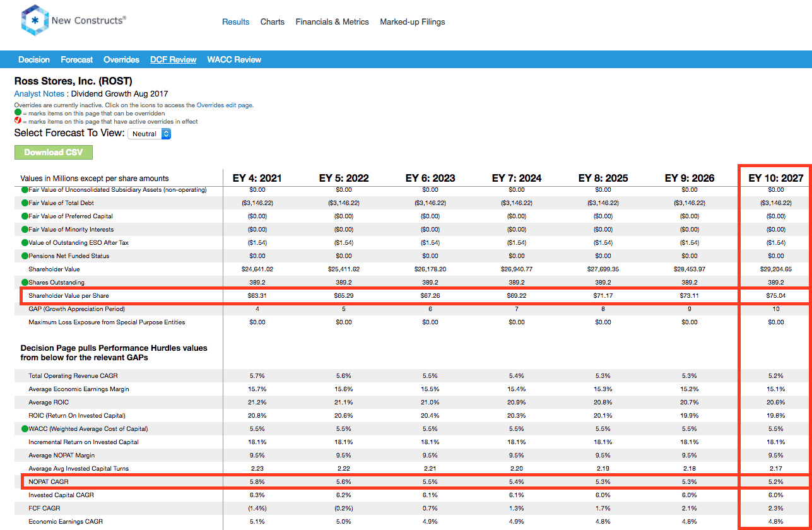The image size is (812, 530).
Task: Click the (1.4%) FCF CAGR value
Action: [x=257, y=509]
